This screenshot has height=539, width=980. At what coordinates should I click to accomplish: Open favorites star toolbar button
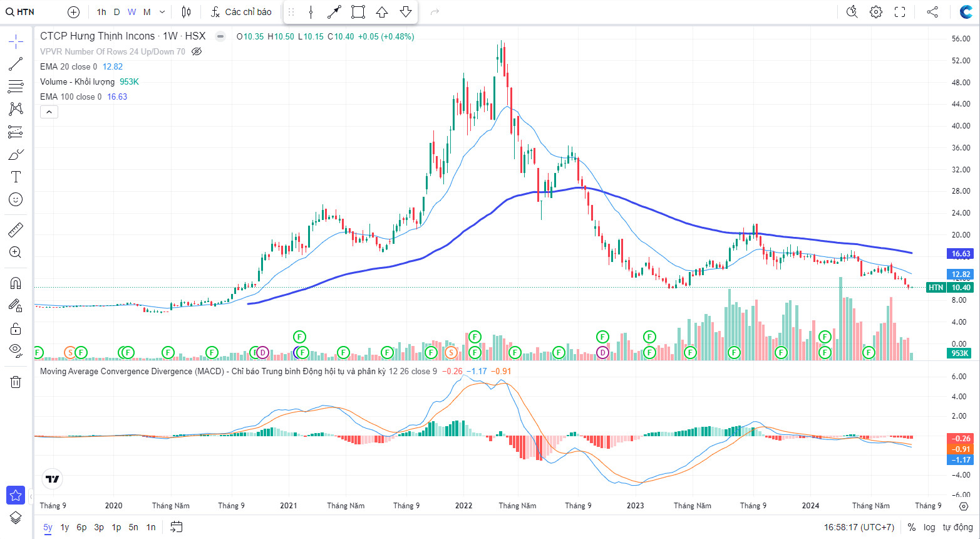pyautogui.click(x=16, y=495)
